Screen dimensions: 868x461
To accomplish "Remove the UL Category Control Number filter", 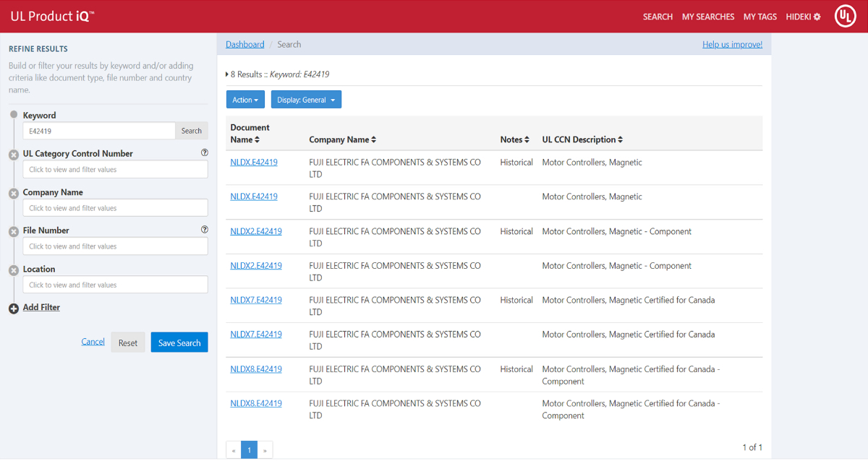I will 14,155.
